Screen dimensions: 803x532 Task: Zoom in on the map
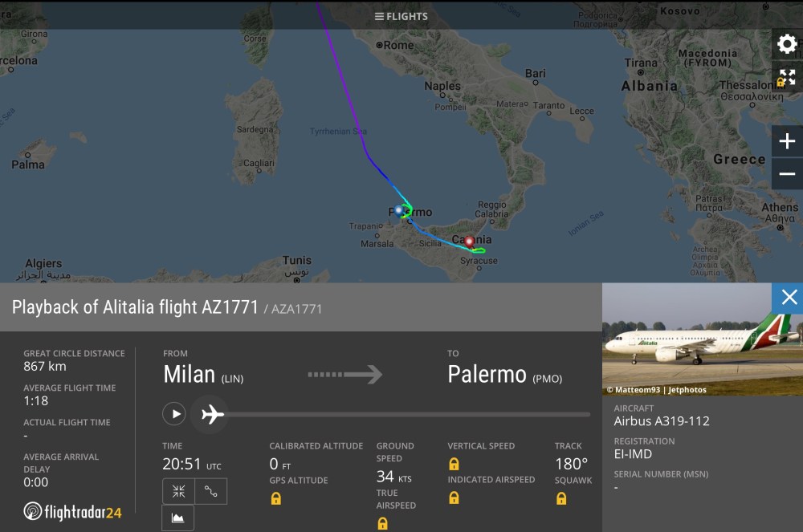tap(787, 142)
